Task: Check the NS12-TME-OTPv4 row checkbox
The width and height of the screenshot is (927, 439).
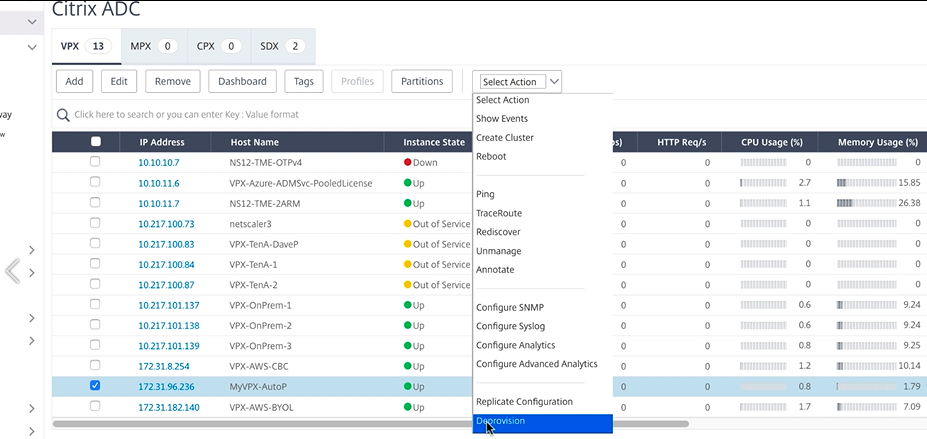Action: [96, 162]
